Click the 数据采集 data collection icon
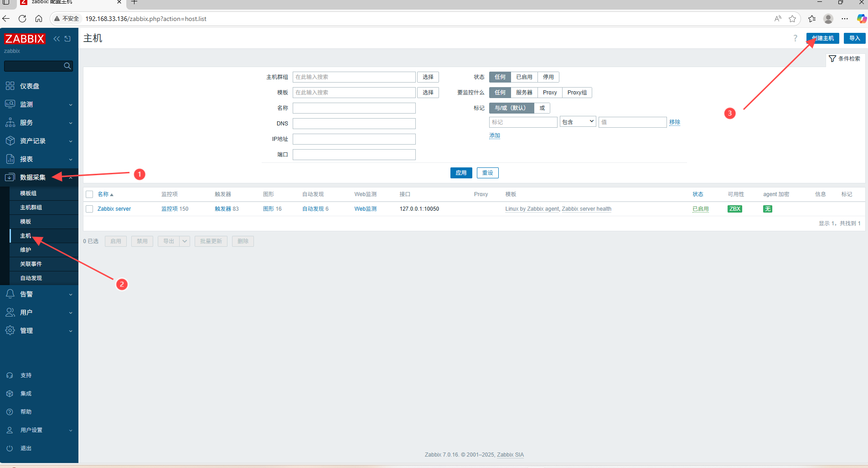Screen dimensions: 868x468 [x=10, y=177]
